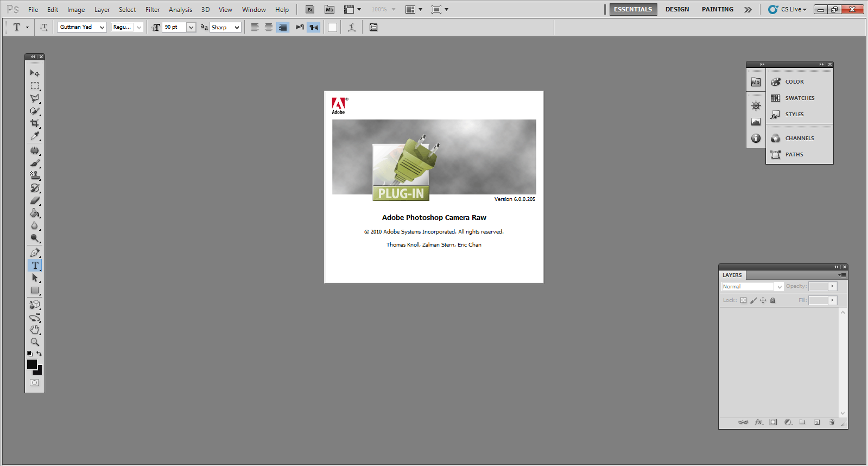Select the 3D Object Rotate tool
Screen dimensions: 868x466
click(35, 305)
